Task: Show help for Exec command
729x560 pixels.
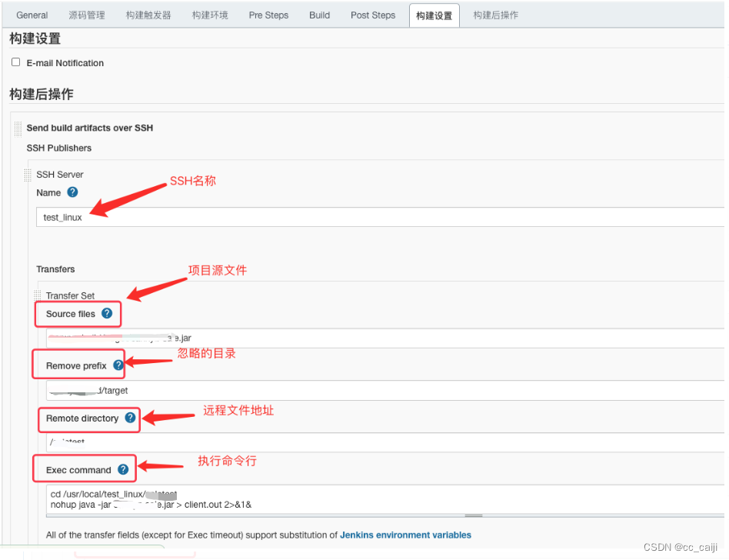Action: [x=123, y=469]
